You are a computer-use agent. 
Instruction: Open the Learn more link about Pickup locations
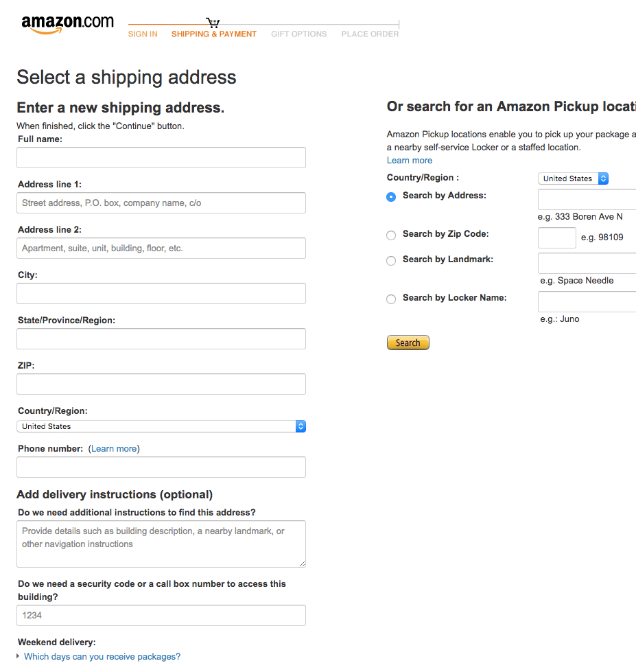(x=409, y=160)
